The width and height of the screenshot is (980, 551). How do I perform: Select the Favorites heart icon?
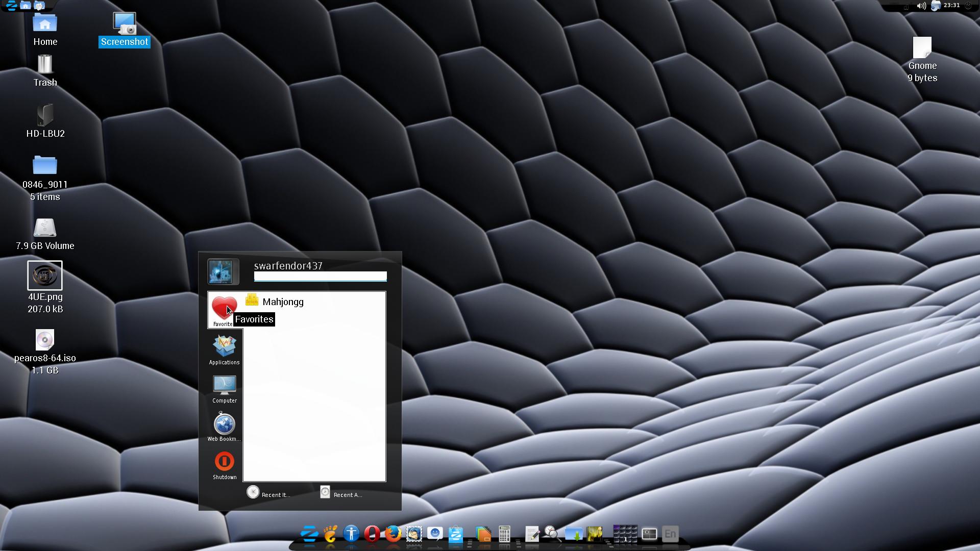pyautogui.click(x=224, y=308)
